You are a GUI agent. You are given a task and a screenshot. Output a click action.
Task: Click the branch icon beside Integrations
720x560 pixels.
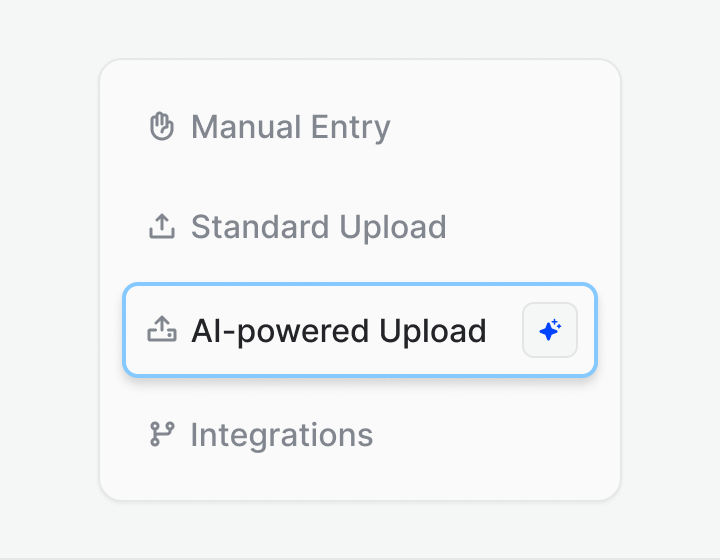tap(162, 434)
